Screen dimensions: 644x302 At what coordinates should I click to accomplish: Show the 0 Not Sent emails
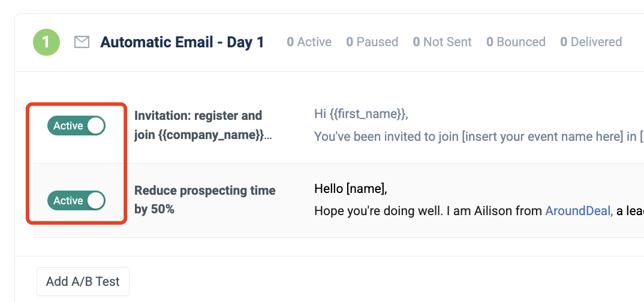[x=442, y=42]
